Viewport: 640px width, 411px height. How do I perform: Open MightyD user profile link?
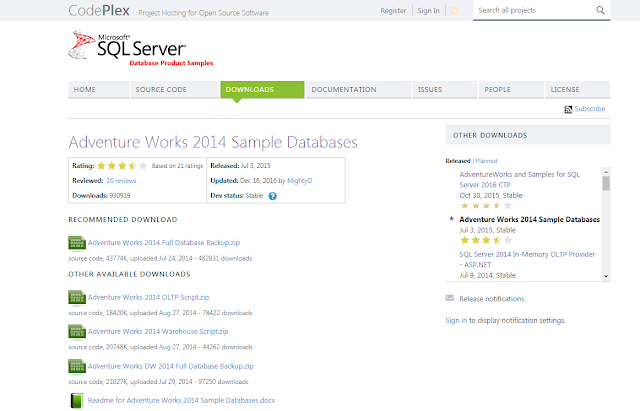[x=300, y=181]
